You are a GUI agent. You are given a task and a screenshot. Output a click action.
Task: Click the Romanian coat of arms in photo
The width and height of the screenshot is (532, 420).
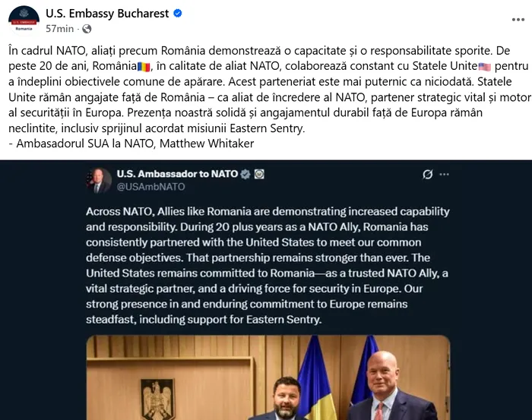click(x=157, y=399)
